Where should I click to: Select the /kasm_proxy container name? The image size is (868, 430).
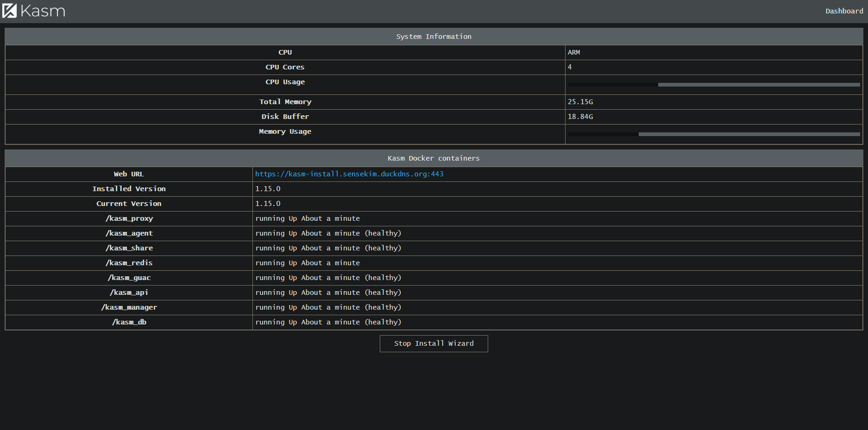129,218
